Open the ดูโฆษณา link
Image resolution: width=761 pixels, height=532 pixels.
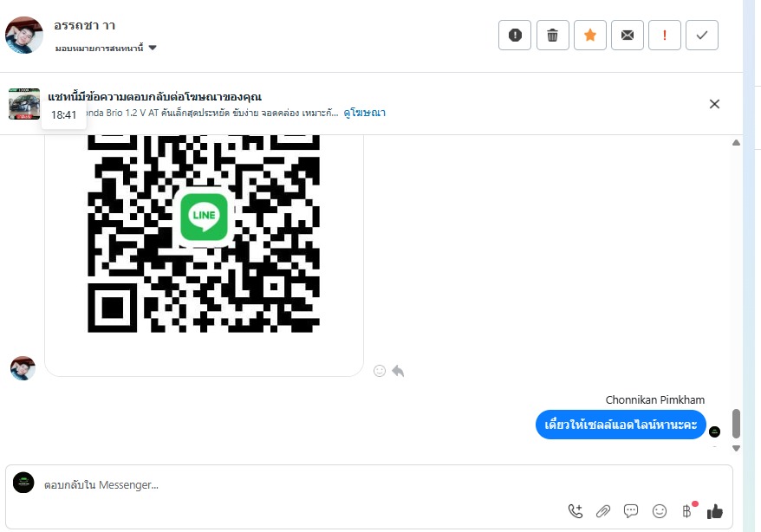[365, 113]
